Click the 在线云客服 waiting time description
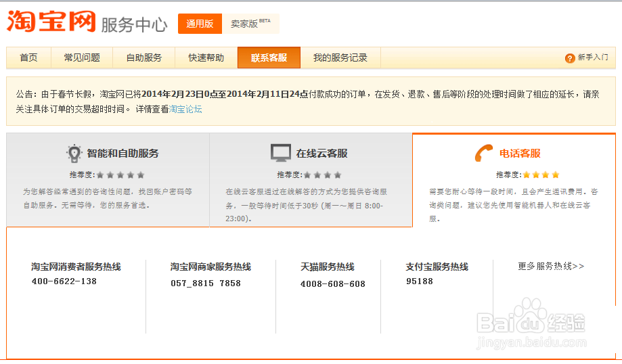Viewport: 622px width, 364px height. pos(306,205)
